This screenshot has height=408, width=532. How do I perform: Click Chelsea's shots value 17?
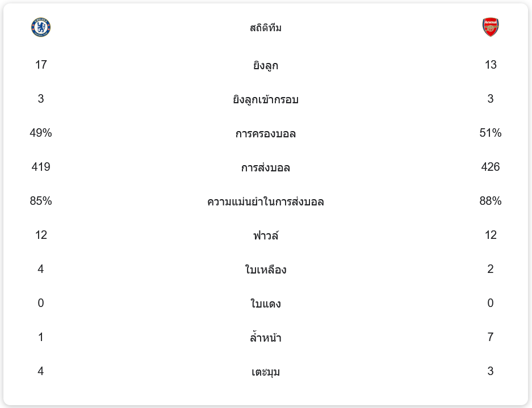(41, 65)
